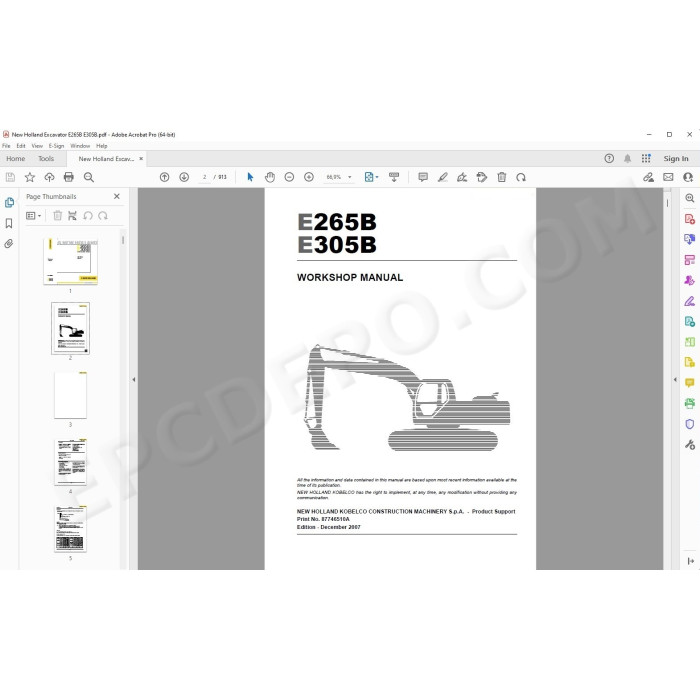Open More Tools wrench icon
This screenshot has height=700, width=700.
click(x=690, y=445)
